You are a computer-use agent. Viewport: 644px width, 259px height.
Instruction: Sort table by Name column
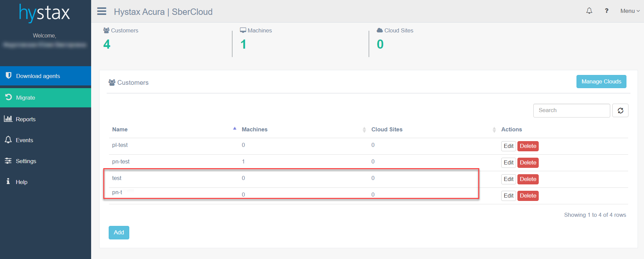tap(120, 129)
